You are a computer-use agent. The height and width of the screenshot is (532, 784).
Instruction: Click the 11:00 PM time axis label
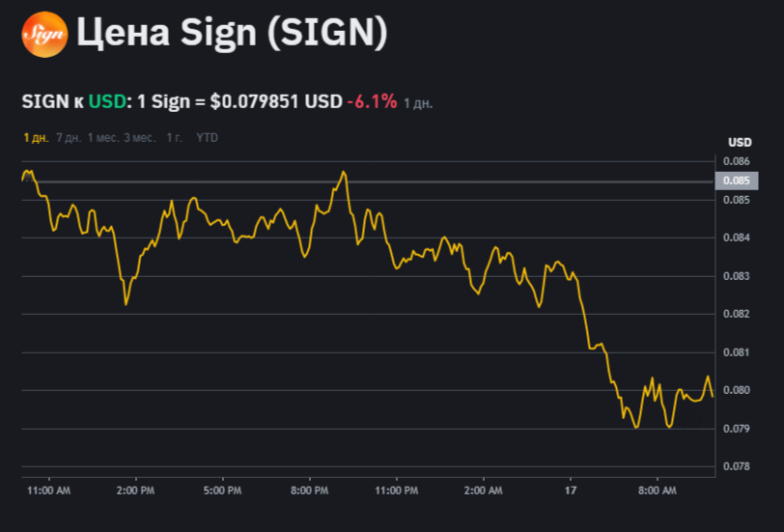click(396, 490)
